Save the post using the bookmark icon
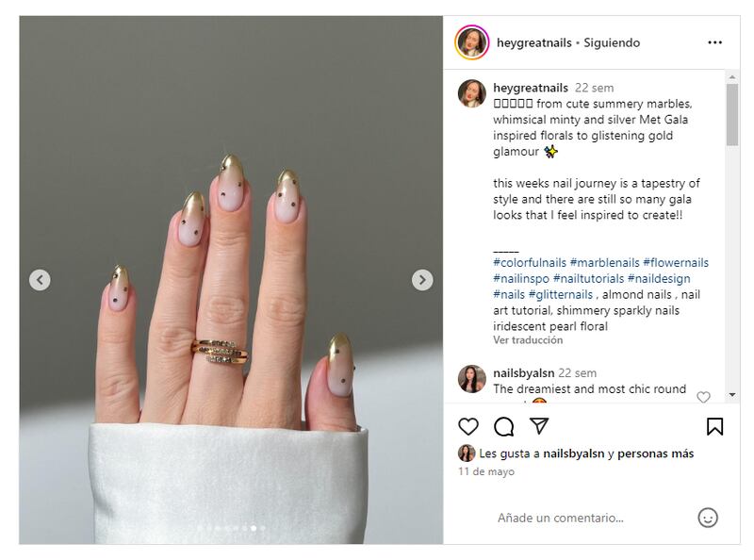Image resolution: width=754 pixels, height=560 pixels. click(714, 426)
